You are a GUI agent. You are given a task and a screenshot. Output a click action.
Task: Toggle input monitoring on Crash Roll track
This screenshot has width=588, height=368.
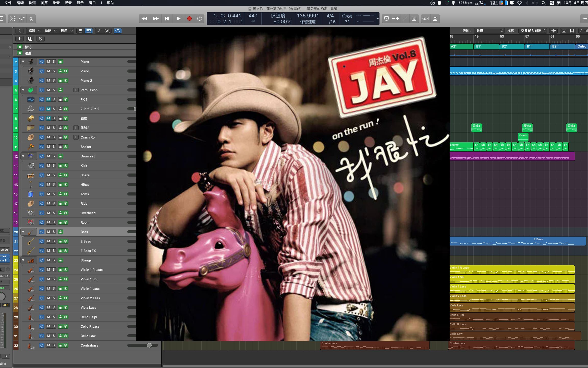pos(76,137)
